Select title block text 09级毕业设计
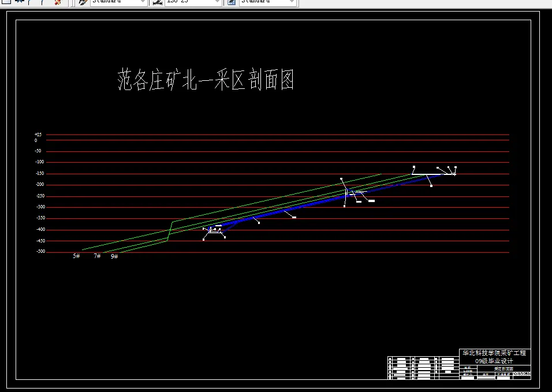 click(494, 361)
